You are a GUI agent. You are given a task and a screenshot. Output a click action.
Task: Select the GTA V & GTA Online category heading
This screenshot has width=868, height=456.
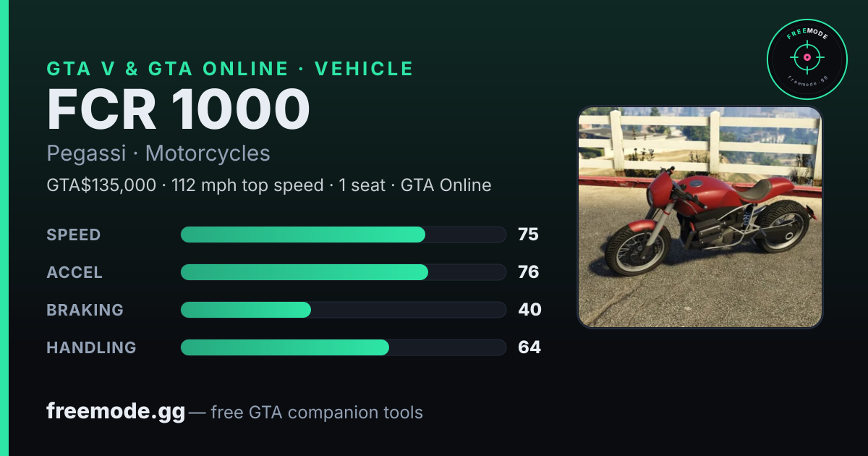[x=230, y=69]
